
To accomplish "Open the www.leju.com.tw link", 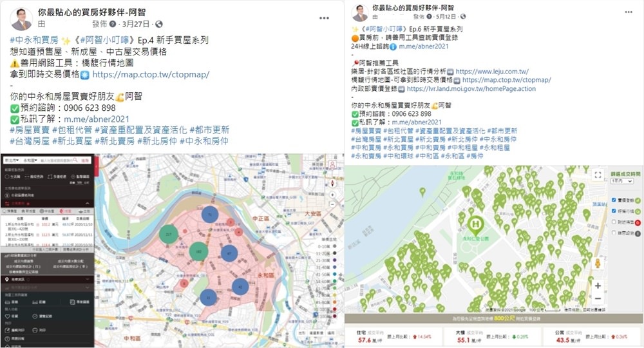I will point(492,72).
